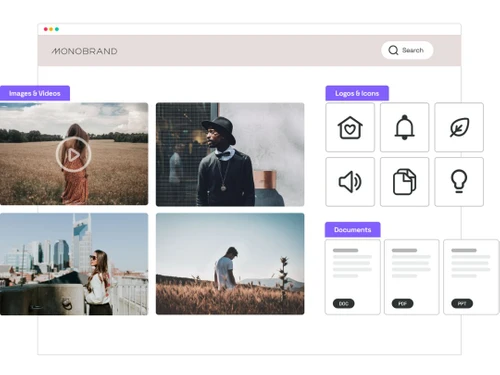Click the red window dot
This screenshot has height=375, width=500.
click(46, 29)
